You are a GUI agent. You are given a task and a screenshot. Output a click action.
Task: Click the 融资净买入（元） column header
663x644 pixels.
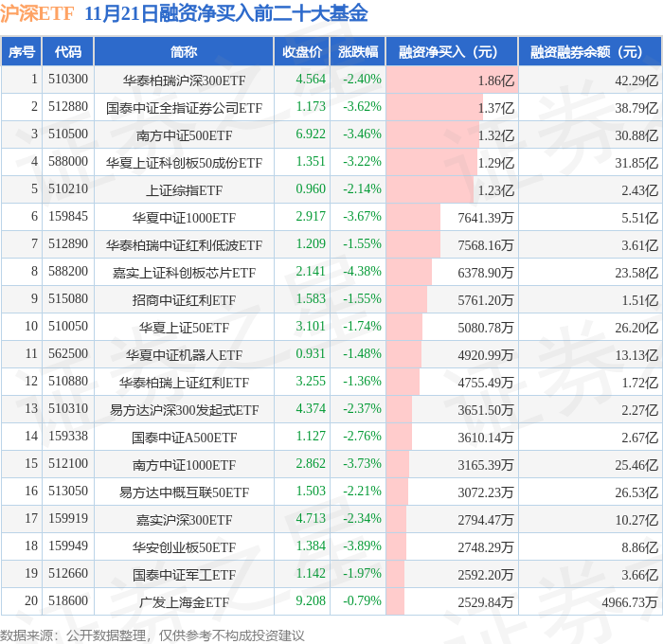coord(452,51)
